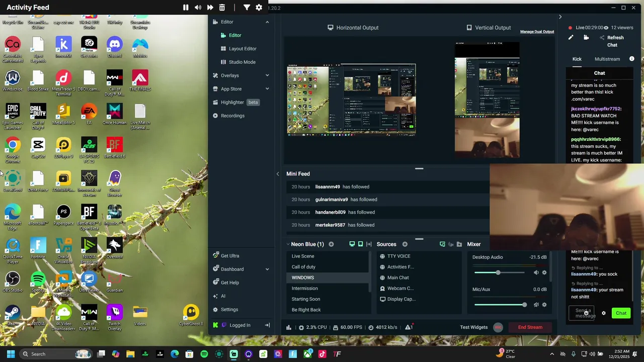Add a new scene with plus icon

coord(331,244)
